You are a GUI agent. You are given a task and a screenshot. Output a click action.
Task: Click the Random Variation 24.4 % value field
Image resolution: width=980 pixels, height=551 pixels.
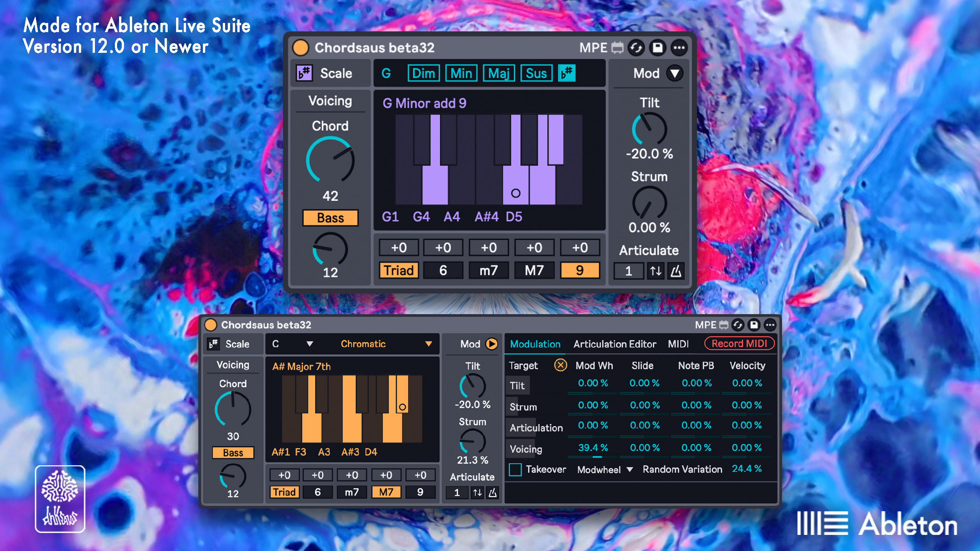coord(746,469)
